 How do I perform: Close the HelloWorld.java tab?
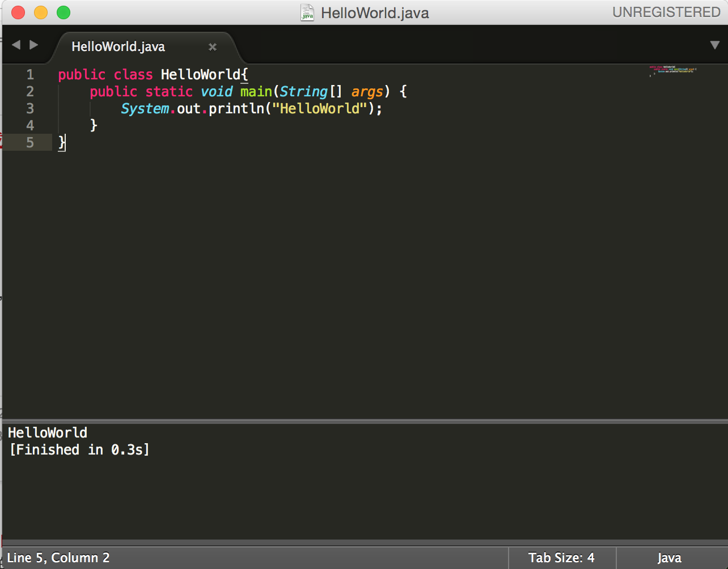click(x=213, y=47)
